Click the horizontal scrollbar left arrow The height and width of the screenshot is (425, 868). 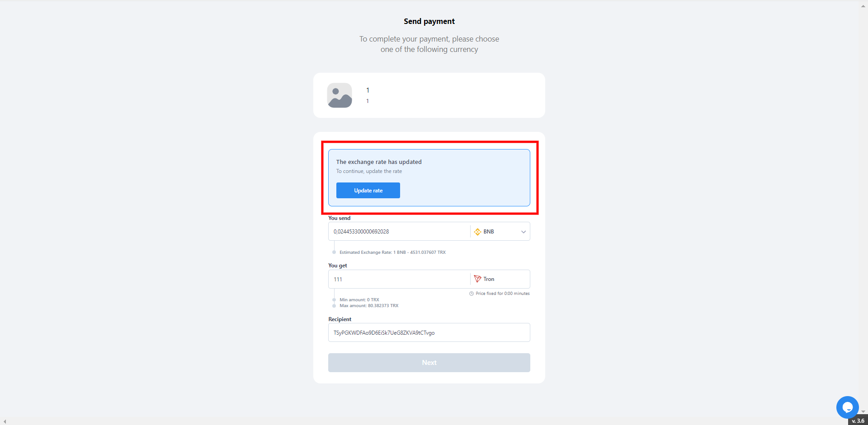(5, 421)
